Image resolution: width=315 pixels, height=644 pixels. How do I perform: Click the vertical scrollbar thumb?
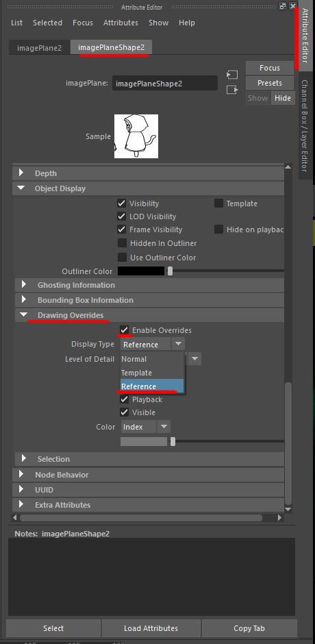(288, 443)
